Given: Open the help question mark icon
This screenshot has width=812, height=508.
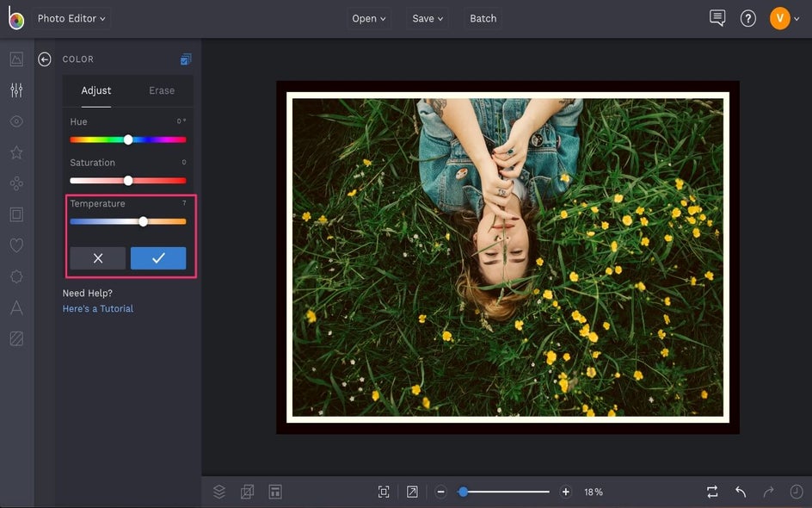Looking at the screenshot, I should 748,18.
